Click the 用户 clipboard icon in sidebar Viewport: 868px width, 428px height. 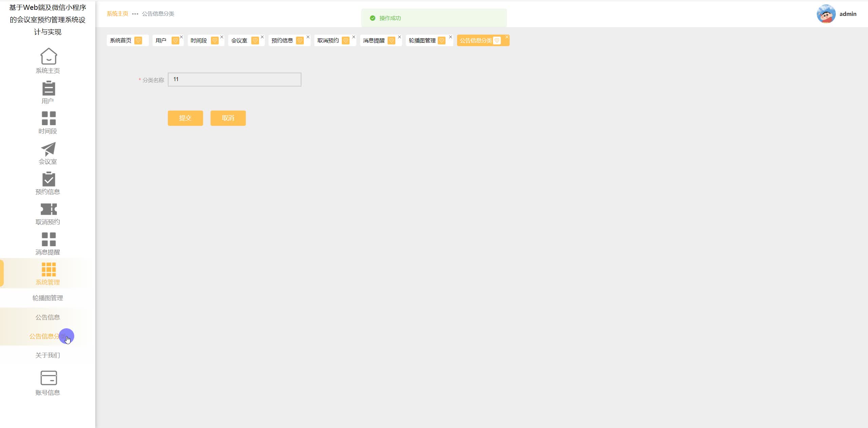click(x=48, y=88)
